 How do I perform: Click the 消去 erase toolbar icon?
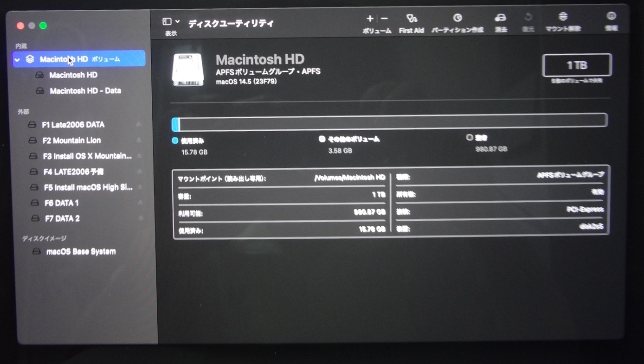[500, 18]
